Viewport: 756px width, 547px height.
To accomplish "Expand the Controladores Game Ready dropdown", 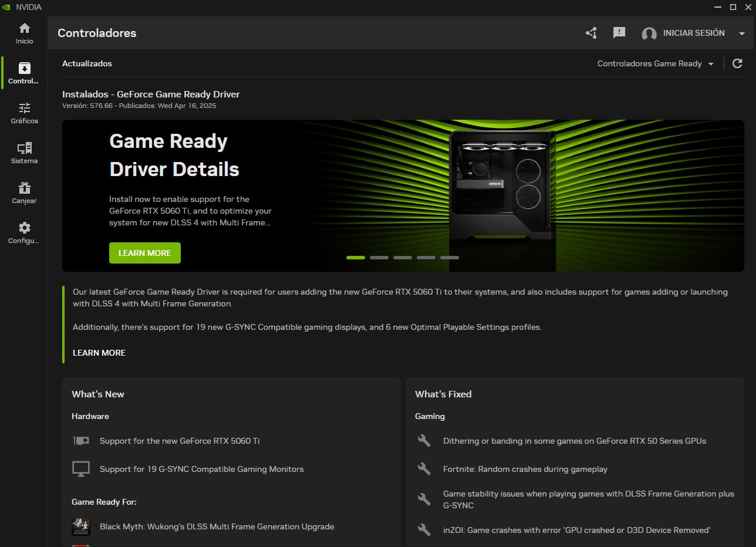I will pyautogui.click(x=655, y=64).
